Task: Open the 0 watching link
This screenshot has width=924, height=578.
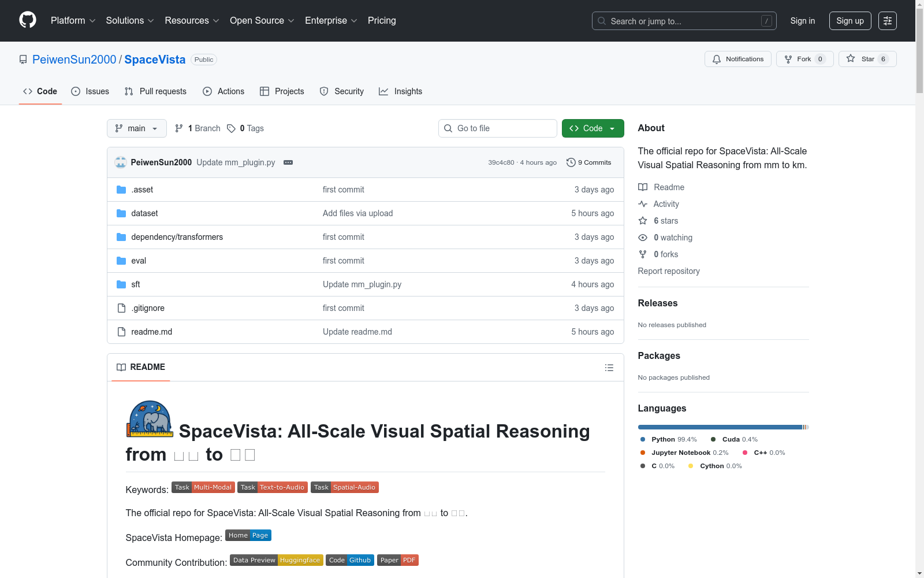Action: coord(665,238)
